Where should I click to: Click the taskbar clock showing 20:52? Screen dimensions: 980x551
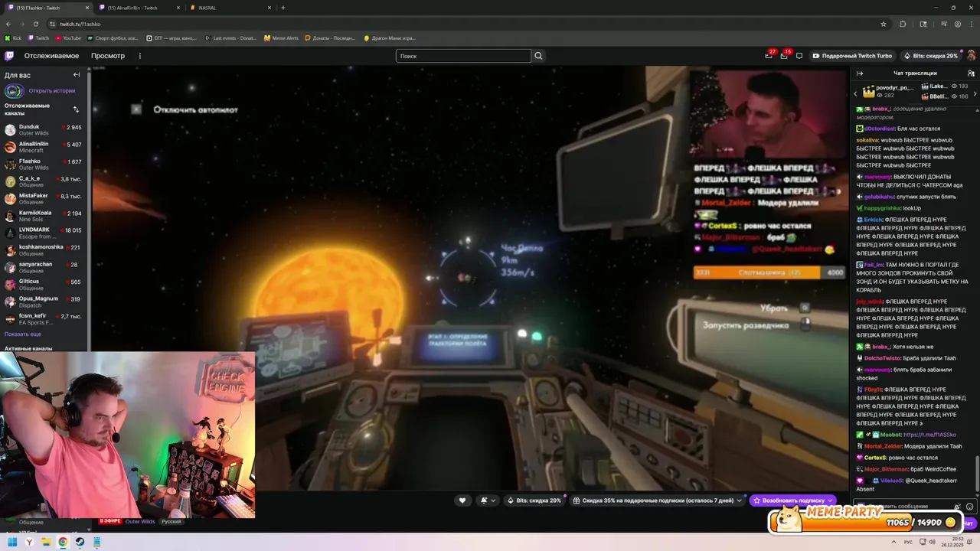(952, 542)
